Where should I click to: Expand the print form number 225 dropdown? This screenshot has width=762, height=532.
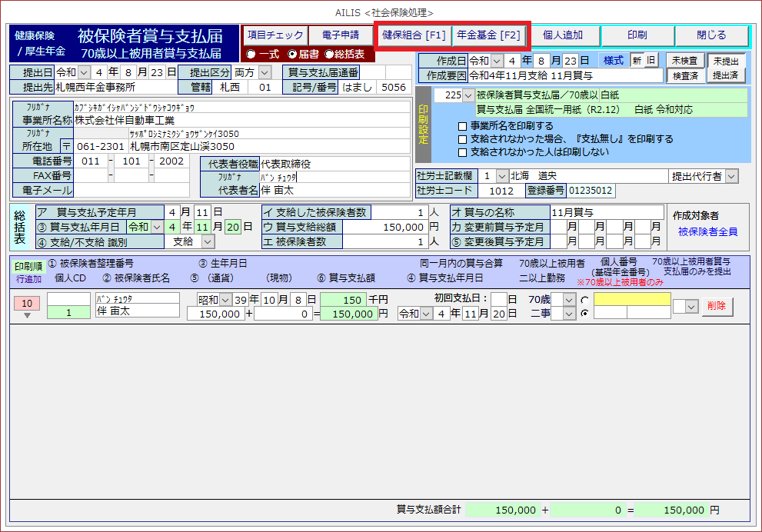(x=468, y=95)
